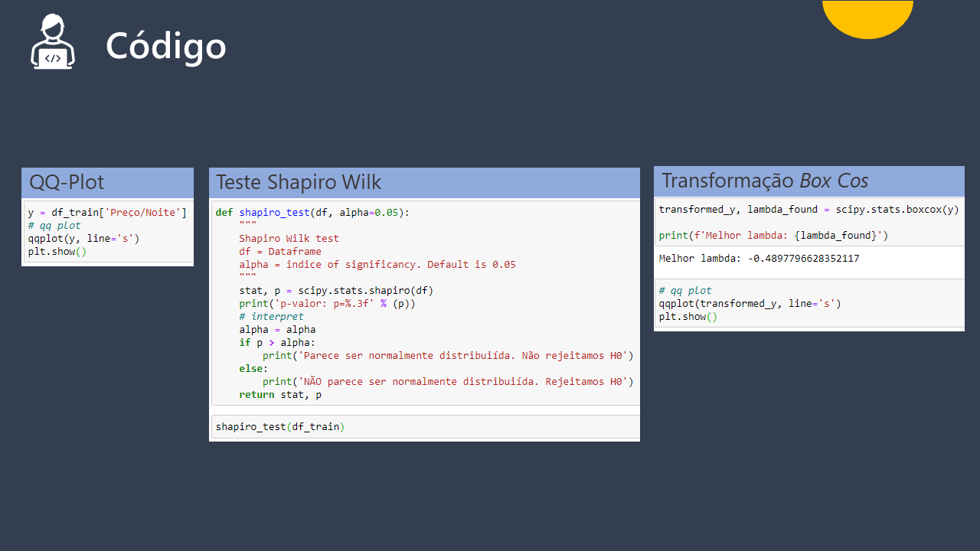Click the "# qq plot" comment above qqplot(transformed_y)
Screen dimensions: 980x551
685,291
